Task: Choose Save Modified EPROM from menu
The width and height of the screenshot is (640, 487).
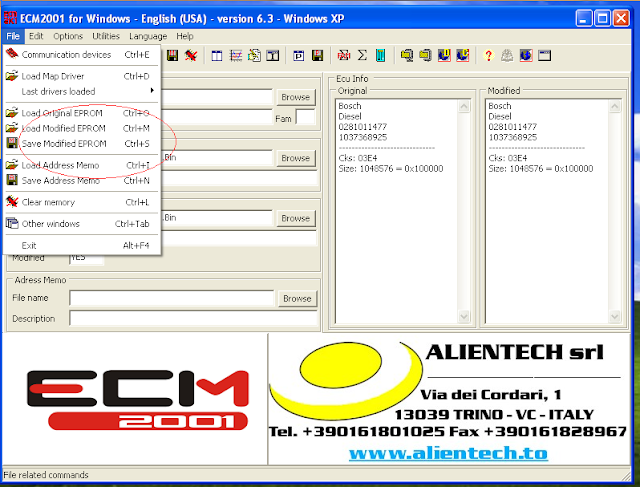Action: pyautogui.click(x=82, y=143)
